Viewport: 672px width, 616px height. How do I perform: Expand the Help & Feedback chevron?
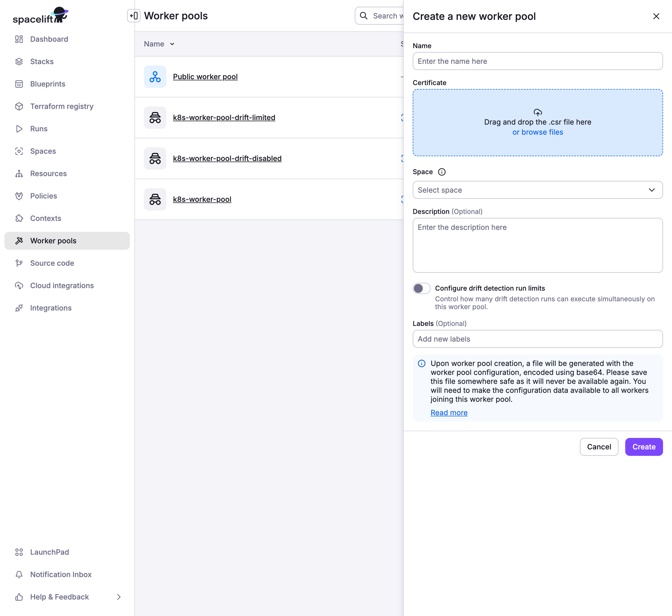click(119, 597)
